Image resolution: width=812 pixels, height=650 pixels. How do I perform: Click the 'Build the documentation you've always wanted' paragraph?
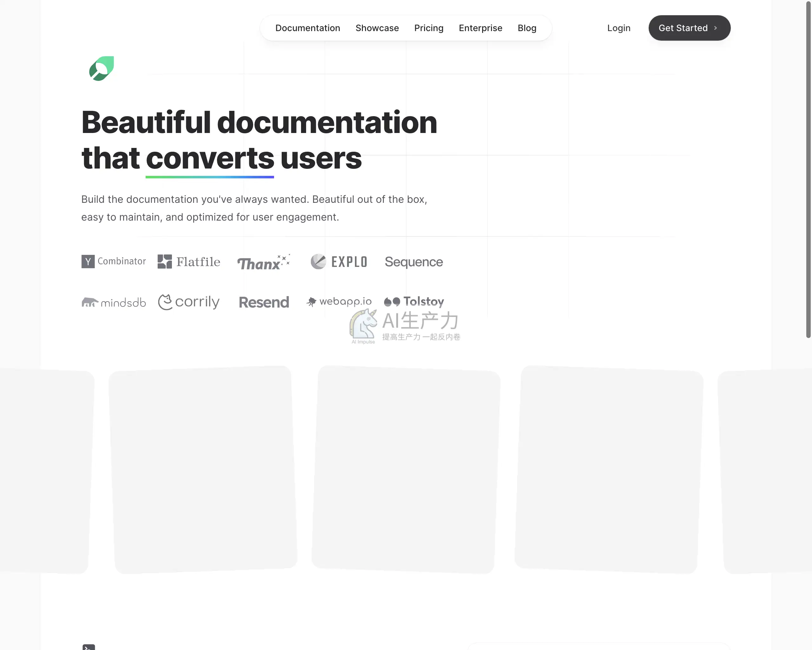coord(254,208)
